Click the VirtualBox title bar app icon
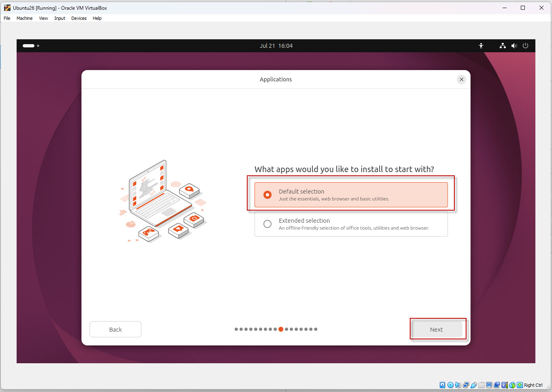The height and width of the screenshot is (392, 552). pos(7,8)
